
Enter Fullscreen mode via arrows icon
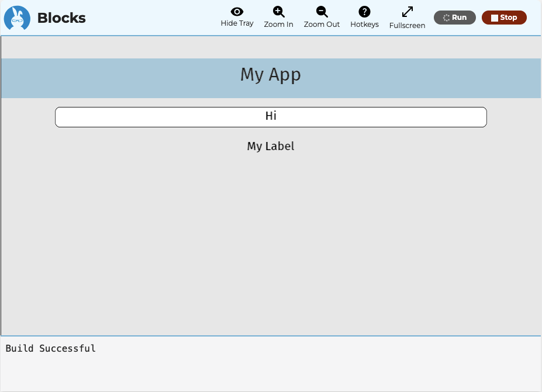pos(407,18)
